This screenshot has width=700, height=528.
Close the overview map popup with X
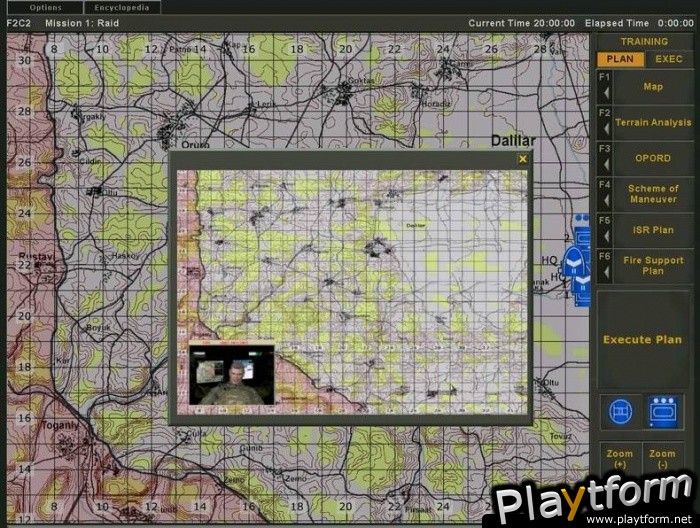[523, 159]
